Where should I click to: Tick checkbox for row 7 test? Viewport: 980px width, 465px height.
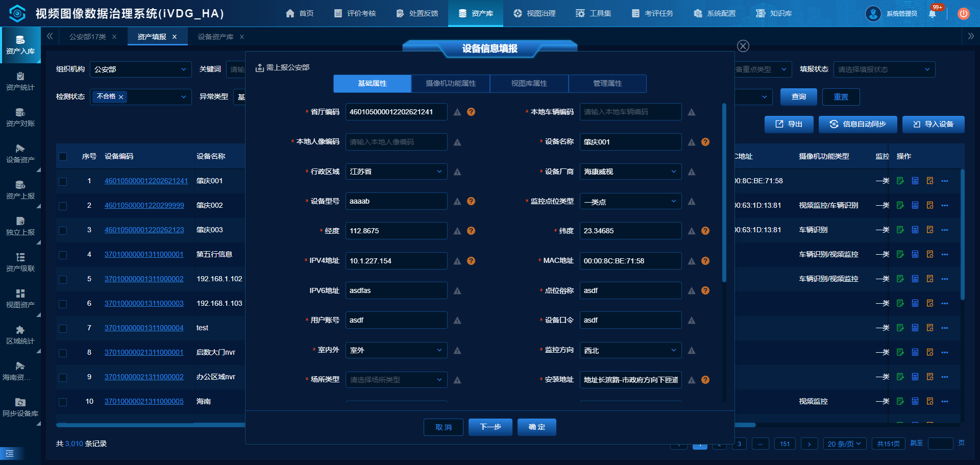[63, 328]
